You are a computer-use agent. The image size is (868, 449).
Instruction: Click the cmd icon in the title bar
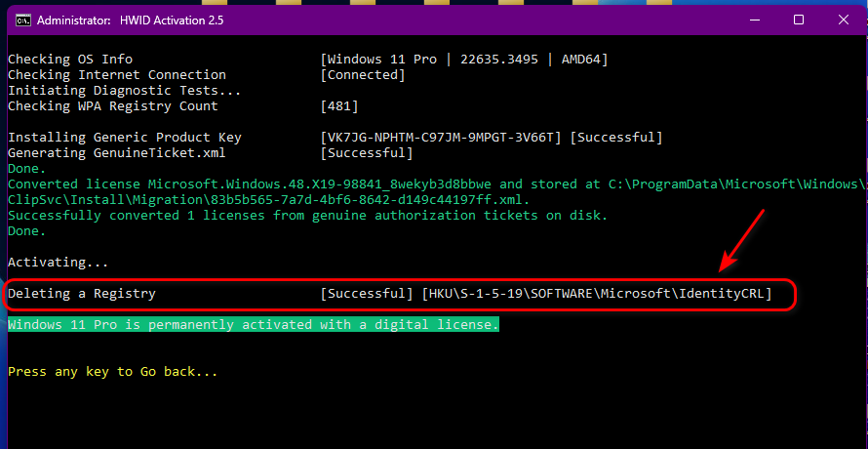click(x=23, y=20)
